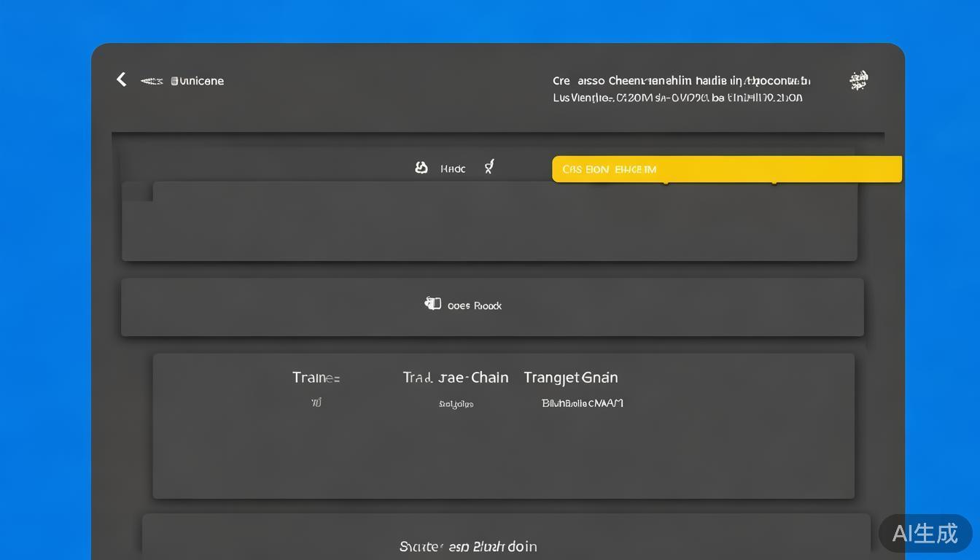Select the Hndc flame icon
Screen dimensions: 980x560
coord(421,167)
